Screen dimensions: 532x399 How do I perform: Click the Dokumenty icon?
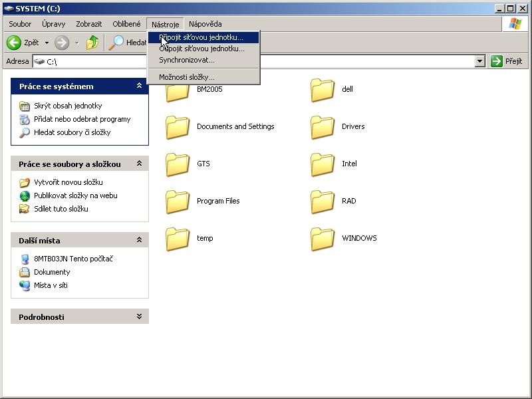pos(25,272)
